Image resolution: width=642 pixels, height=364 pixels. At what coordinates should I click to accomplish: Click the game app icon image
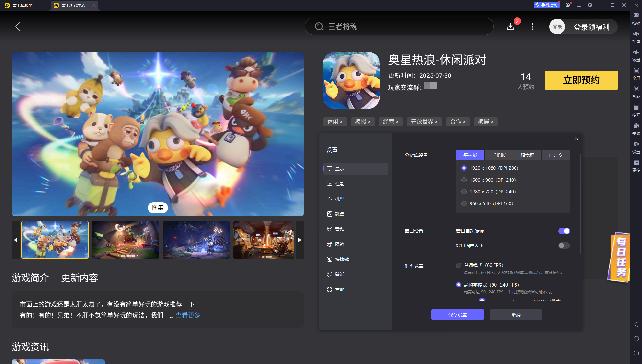point(351,80)
